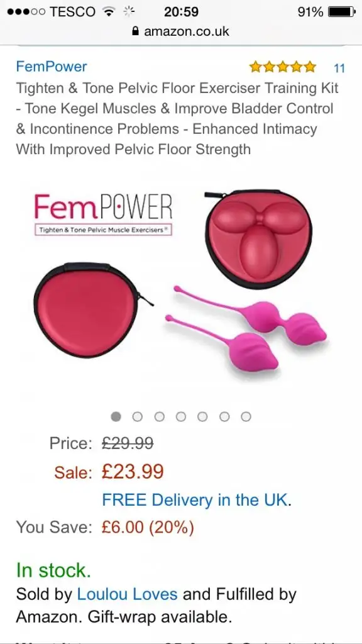Screen dimensions: 362x644
Task: Tap the clock showing 20:59
Action: (180, 12)
